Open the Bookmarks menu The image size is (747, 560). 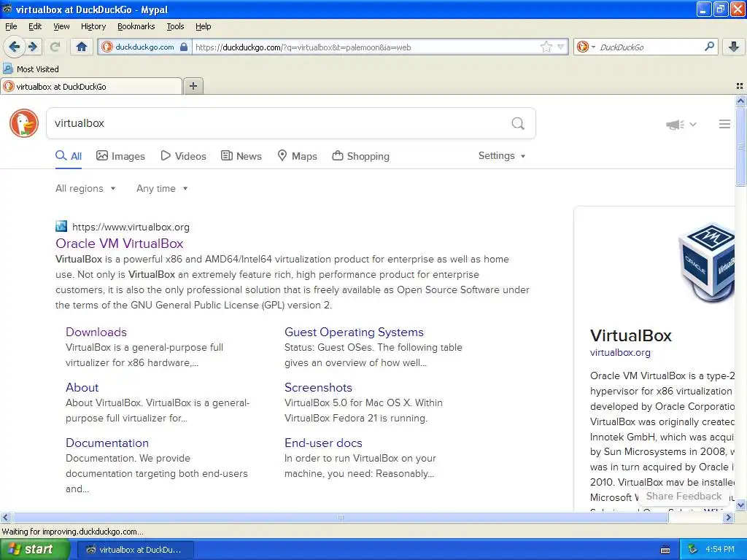[x=136, y=26]
